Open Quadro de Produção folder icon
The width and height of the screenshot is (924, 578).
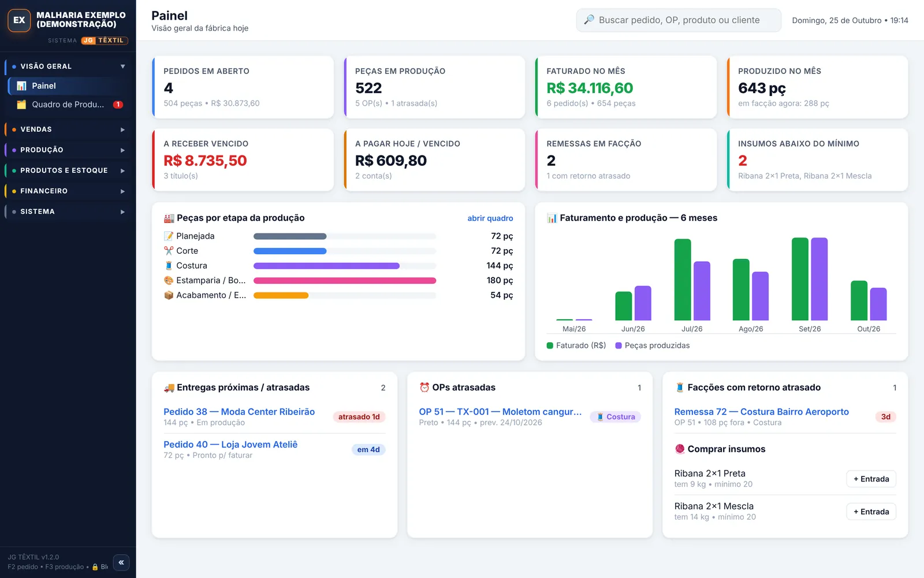point(21,105)
